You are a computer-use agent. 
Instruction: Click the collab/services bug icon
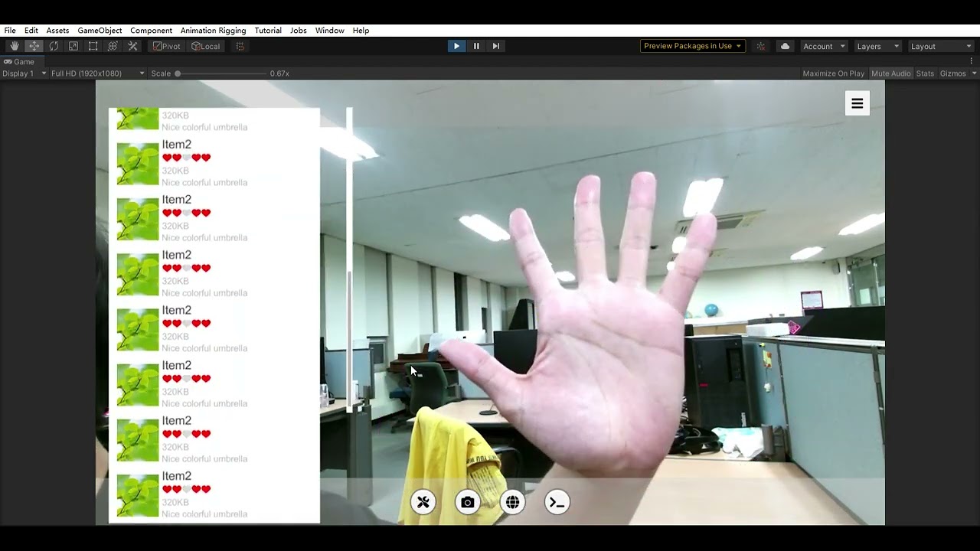(760, 46)
